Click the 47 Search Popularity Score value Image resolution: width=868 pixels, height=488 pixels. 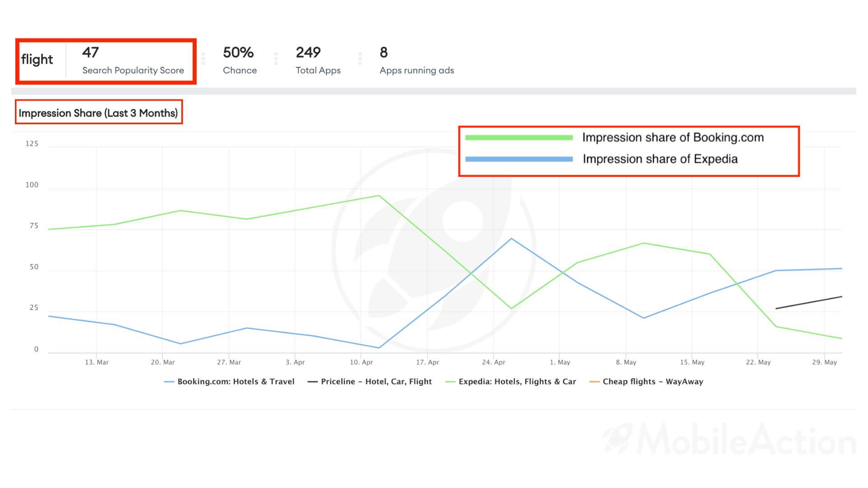click(x=90, y=52)
